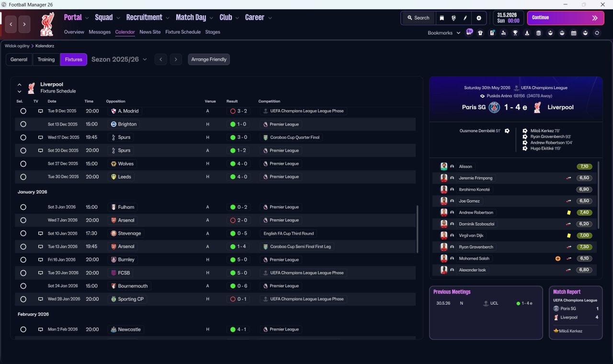Open the Bookmarks dropdown

point(444,33)
